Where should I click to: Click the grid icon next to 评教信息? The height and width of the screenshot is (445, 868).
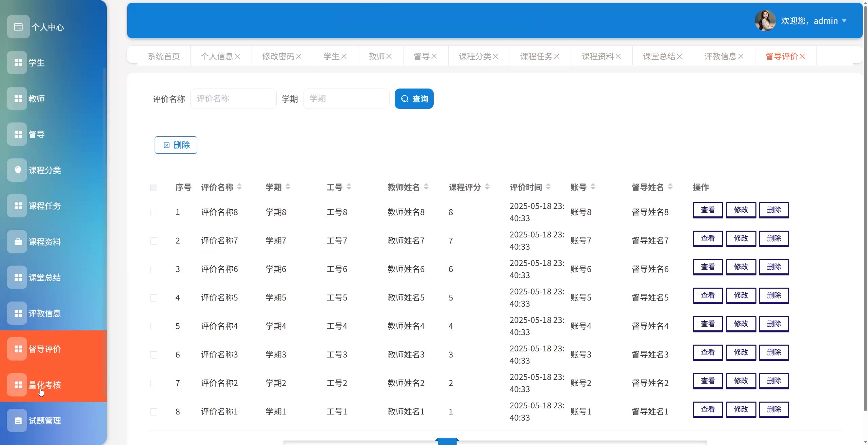(x=18, y=313)
